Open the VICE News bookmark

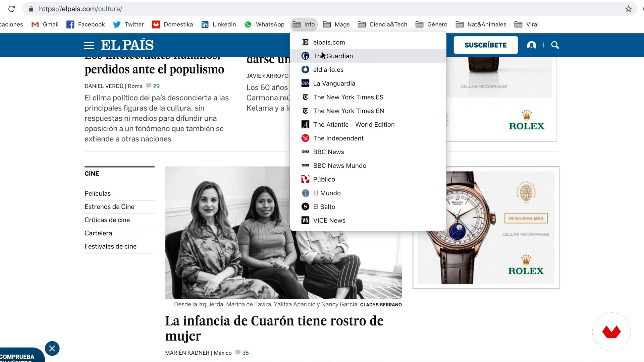(368, 221)
